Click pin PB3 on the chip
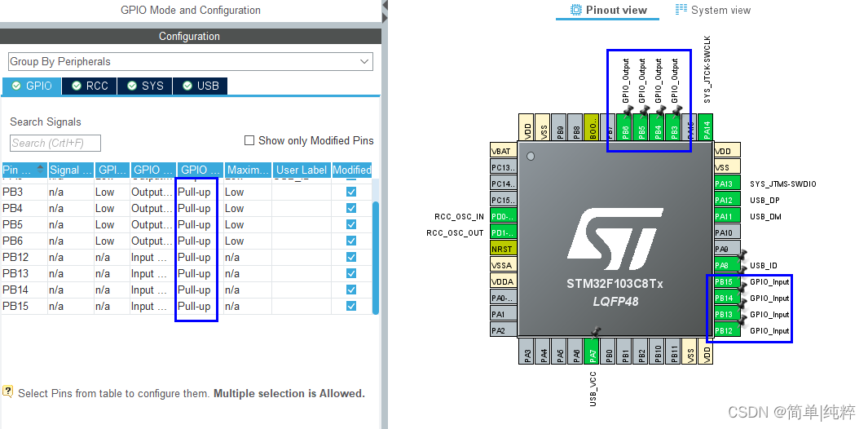The image size is (868, 429). (x=672, y=126)
